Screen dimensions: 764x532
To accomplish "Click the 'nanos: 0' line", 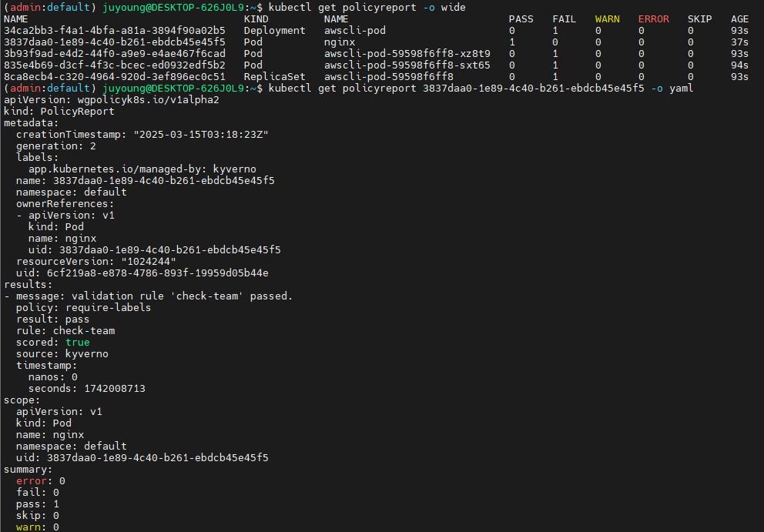I will click(52, 377).
